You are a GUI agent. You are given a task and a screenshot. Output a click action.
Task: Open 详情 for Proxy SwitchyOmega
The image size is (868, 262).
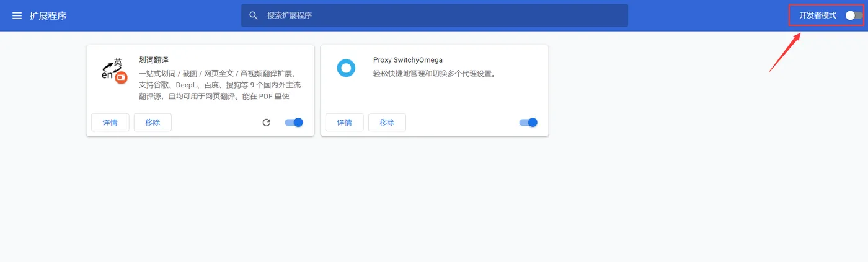coord(345,123)
